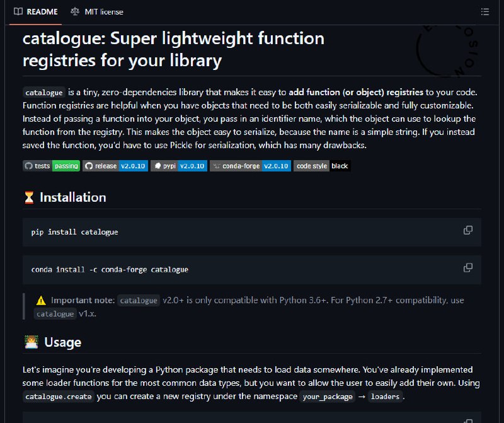
Task: Open the tests passing badge
Action: click(x=52, y=166)
